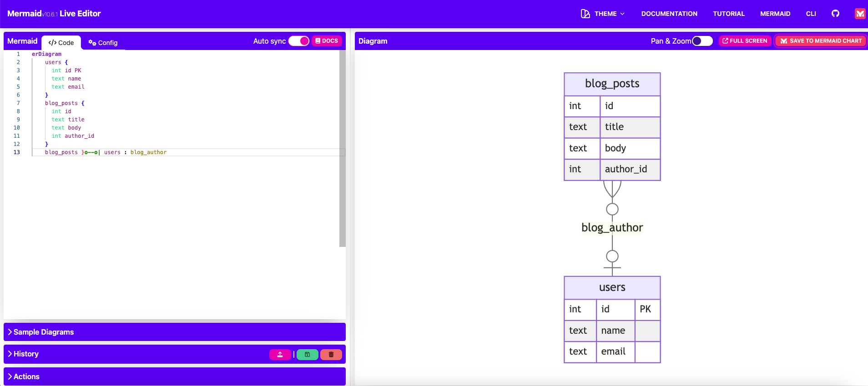The image size is (868, 386).
Task: Open the diagram in FULL SCREEN
Action: [745, 41]
